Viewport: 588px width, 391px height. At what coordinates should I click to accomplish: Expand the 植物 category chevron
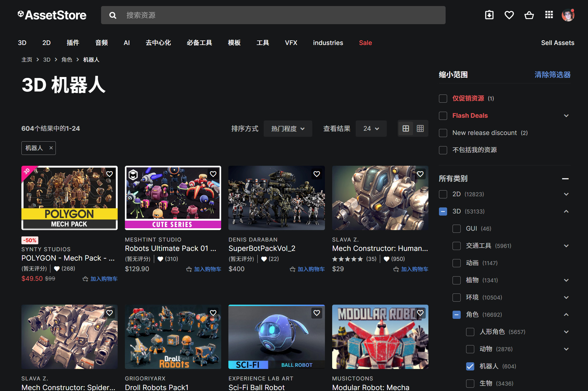[x=566, y=280]
